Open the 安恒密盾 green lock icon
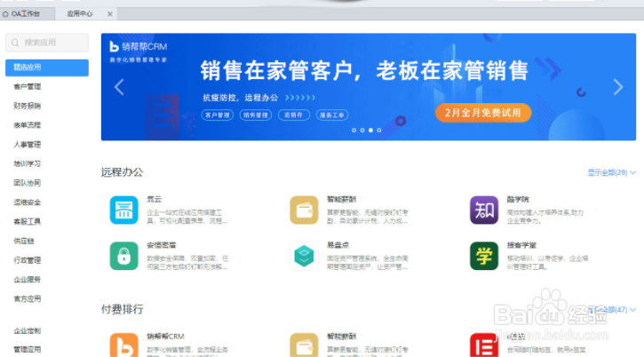644x357 pixels. click(x=123, y=256)
